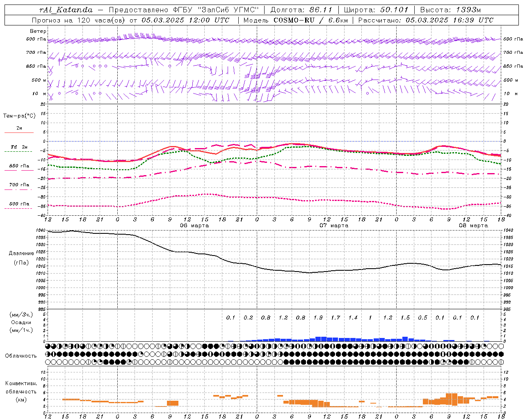Select the (мм/3ч.) units label
Screen dimensions: 525x420
click(x=21, y=315)
